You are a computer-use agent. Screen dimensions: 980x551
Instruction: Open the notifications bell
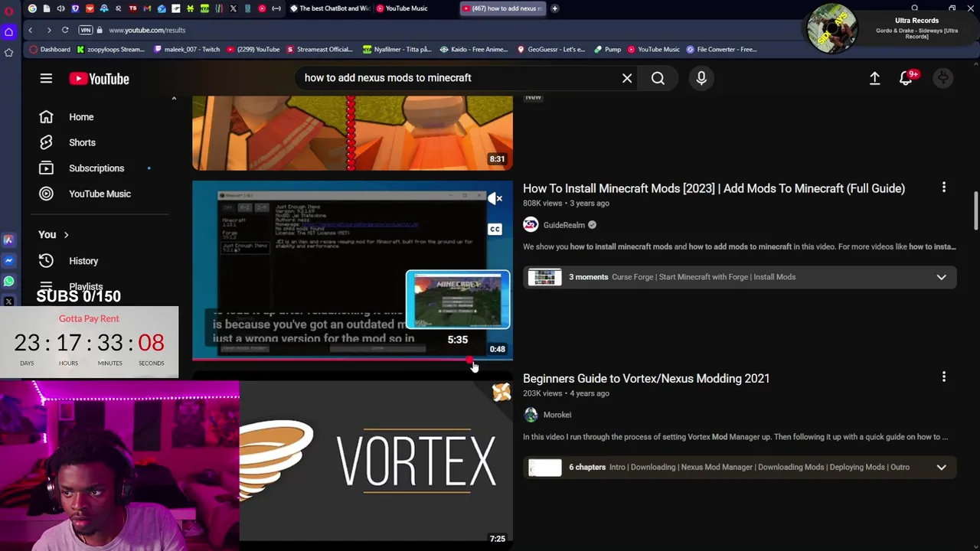click(x=906, y=78)
